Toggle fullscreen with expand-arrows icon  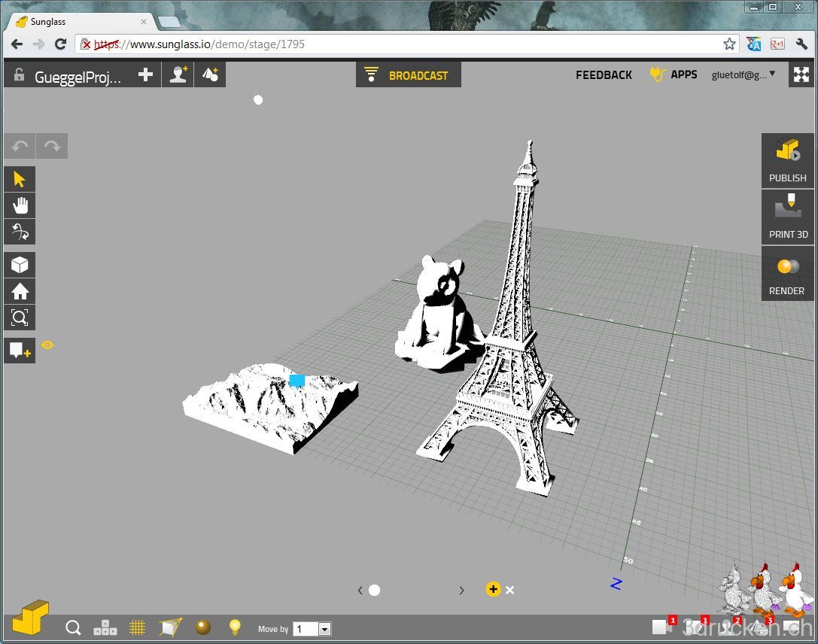[x=801, y=74]
